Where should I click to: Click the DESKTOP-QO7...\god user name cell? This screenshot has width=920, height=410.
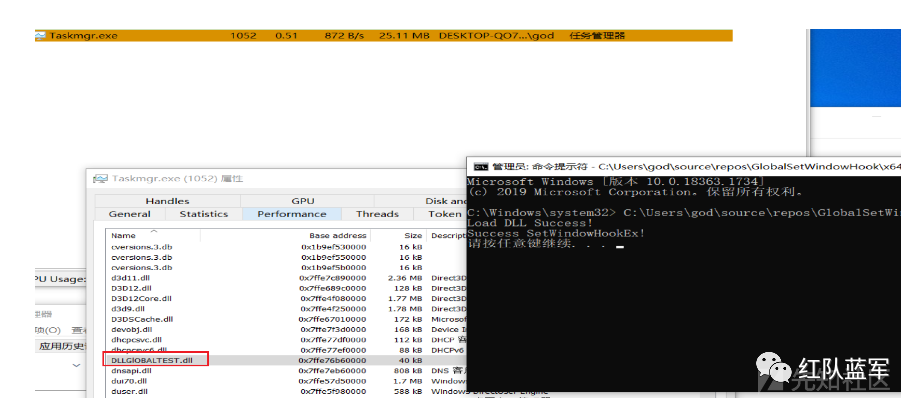(496, 36)
